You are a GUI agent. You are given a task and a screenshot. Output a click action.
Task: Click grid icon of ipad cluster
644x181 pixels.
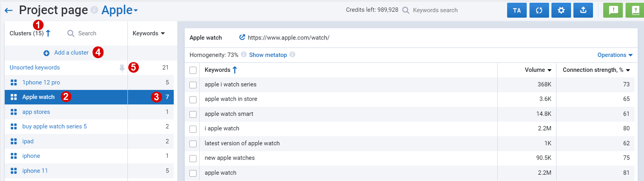[x=14, y=141]
